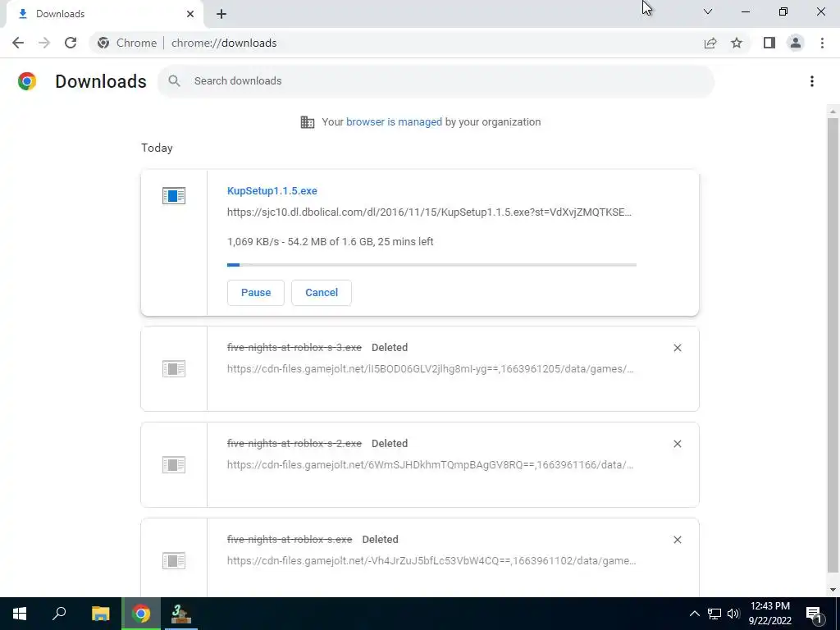Click the KupSetup dbolical.com source URL
This screenshot has height=630, width=840.
point(429,212)
